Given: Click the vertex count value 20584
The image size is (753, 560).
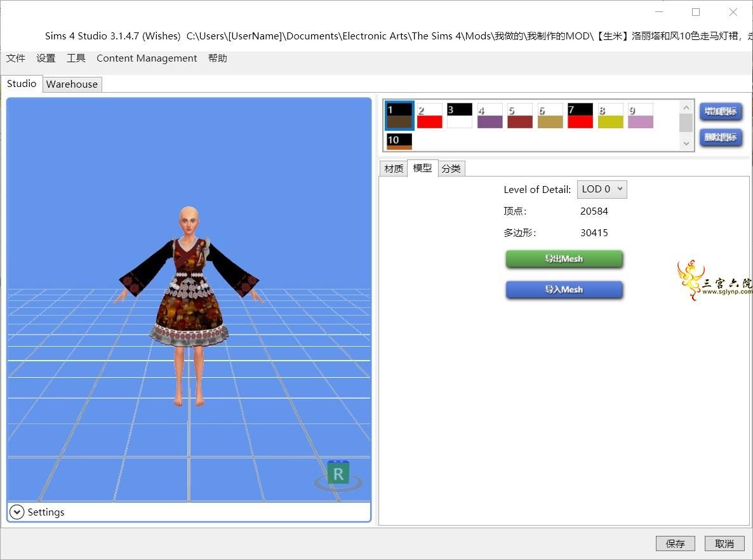Looking at the screenshot, I should [x=594, y=211].
